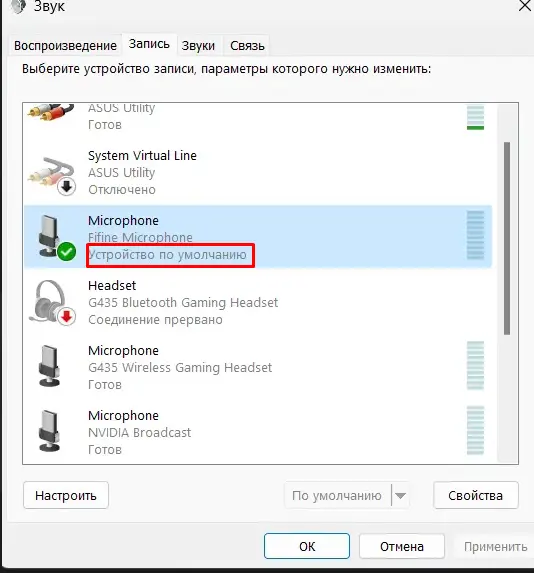Confirm with the ОК button

click(307, 546)
